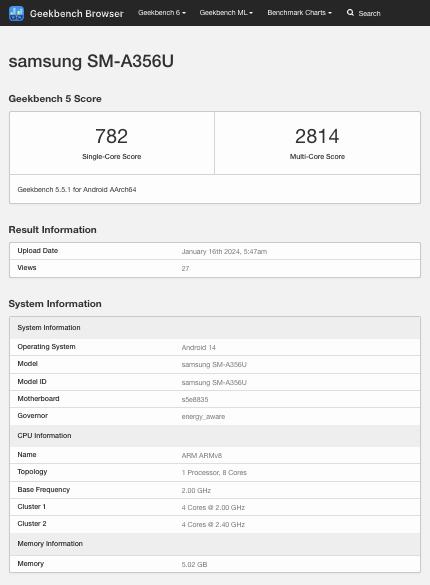
Task: Select the single-core score 782
Action: tap(112, 136)
